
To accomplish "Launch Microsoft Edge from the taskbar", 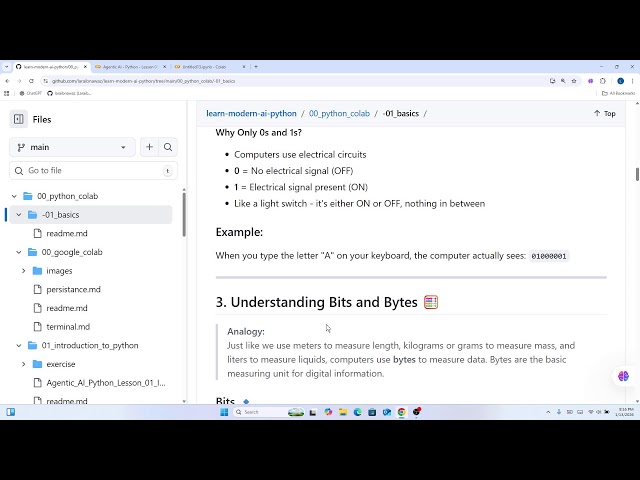I will click(x=358, y=412).
